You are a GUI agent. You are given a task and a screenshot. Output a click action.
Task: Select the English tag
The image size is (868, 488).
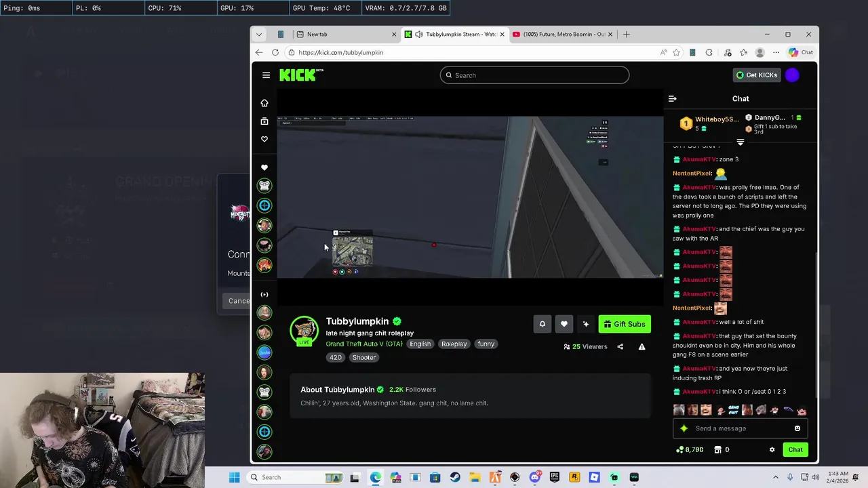tap(420, 344)
